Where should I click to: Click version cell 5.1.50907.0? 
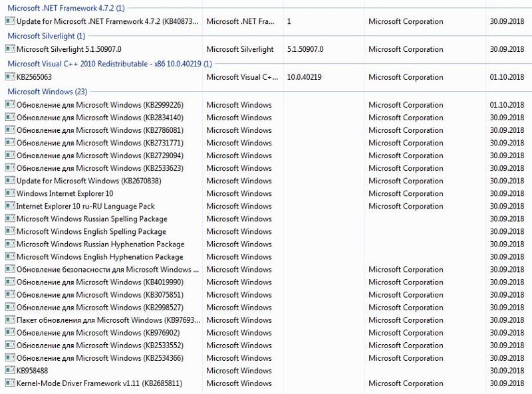pyautogui.click(x=305, y=49)
